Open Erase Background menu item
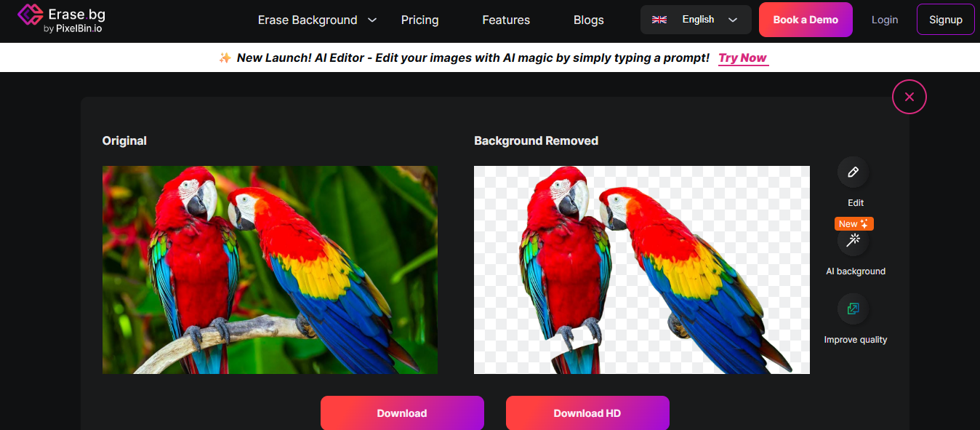This screenshot has width=980, height=430. [308, 20]
